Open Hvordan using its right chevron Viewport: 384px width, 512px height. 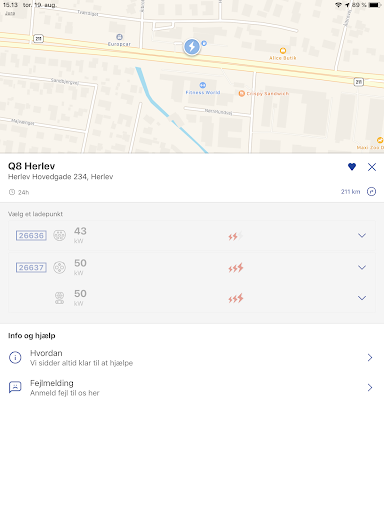pyautogui.click(x=370, y=357)
